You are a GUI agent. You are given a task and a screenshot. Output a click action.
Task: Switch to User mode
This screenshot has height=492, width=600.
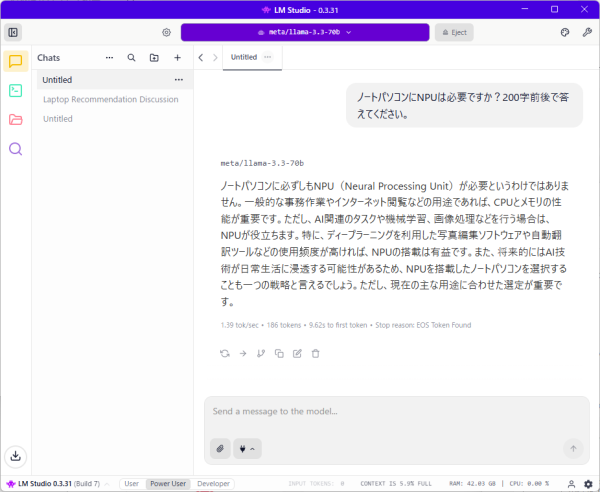point(131,483)
